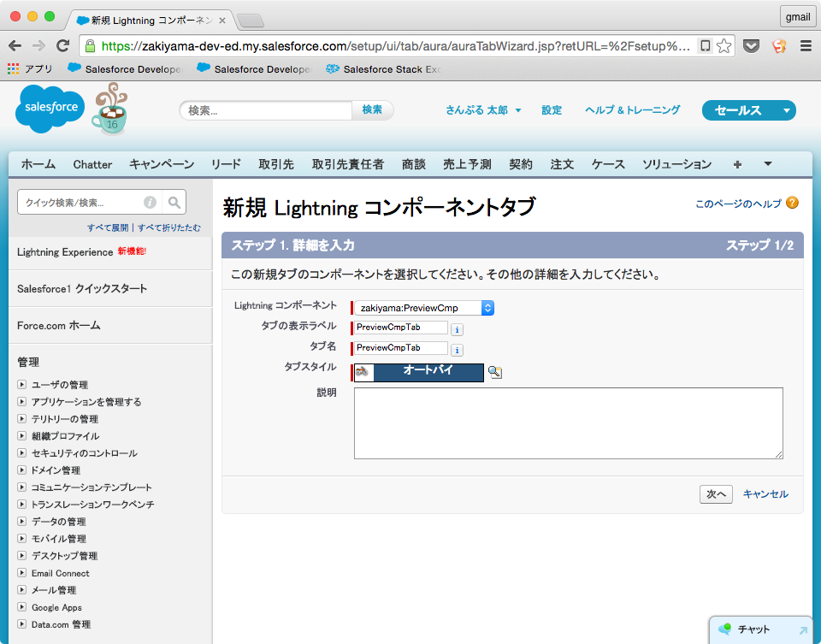821x644 pixels.
Task: Open the ホーム tab
Action: coord(38,164)
